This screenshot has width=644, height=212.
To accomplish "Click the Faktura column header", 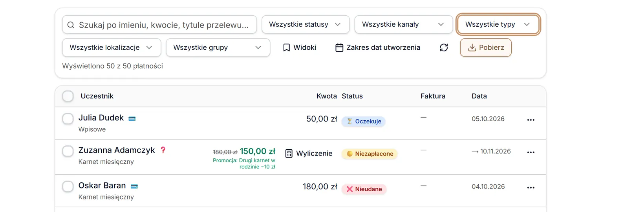I will pos(433,96).
